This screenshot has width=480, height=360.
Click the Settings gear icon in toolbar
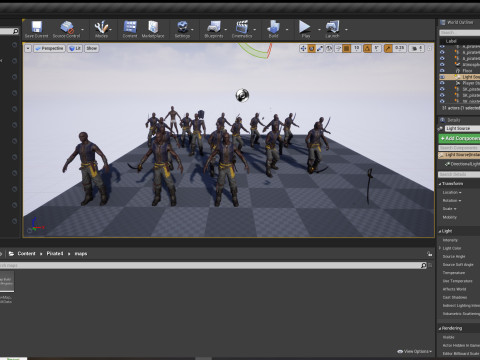click(182, 29)
